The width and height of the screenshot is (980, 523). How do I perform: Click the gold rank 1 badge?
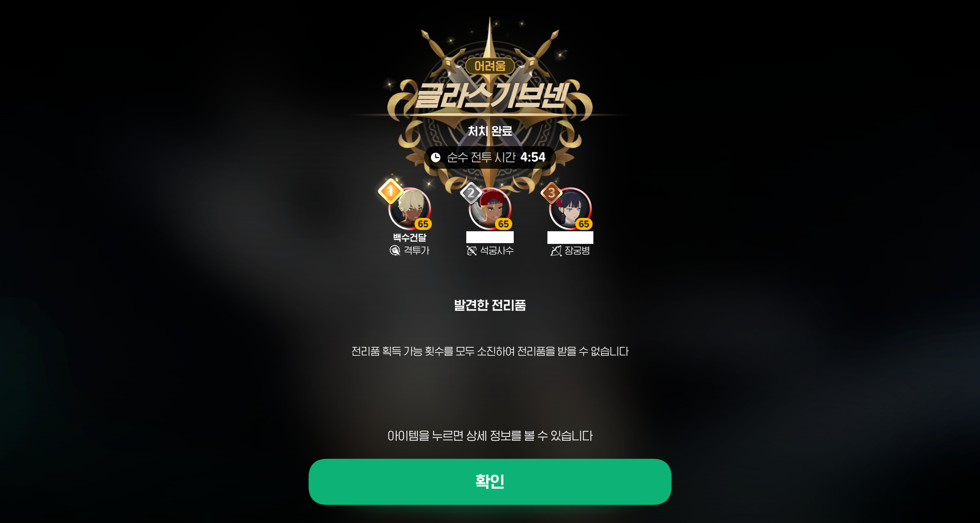pos(390,191)
